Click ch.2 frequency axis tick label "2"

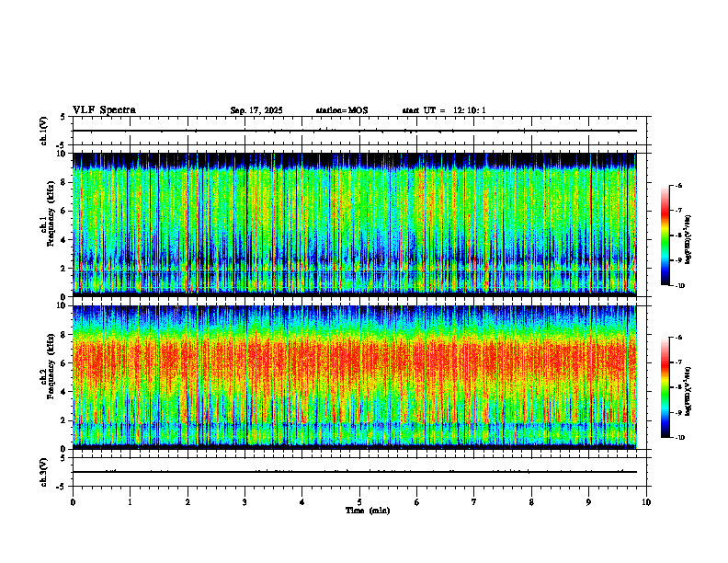pyautogui.click(x=64, y=420)
